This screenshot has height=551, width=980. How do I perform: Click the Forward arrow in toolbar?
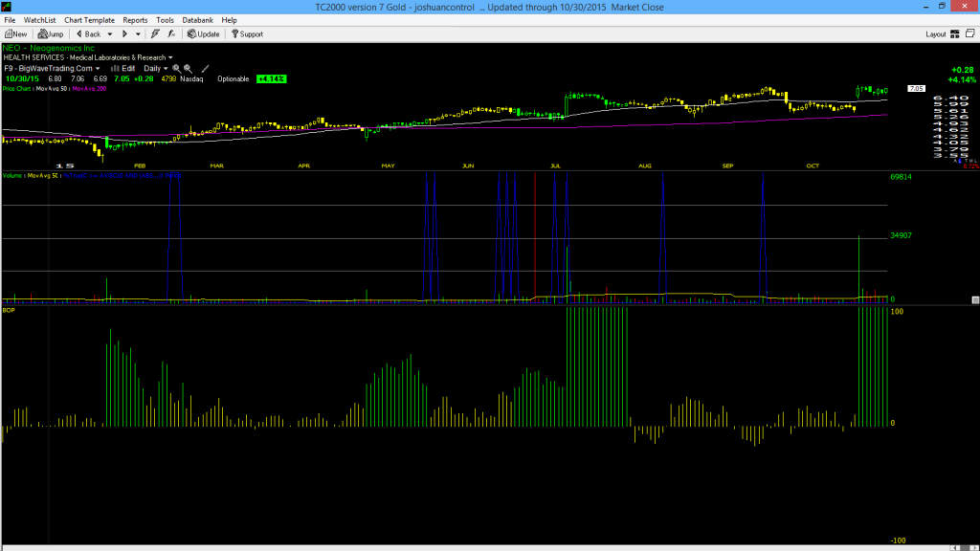(x=124, y=33)
